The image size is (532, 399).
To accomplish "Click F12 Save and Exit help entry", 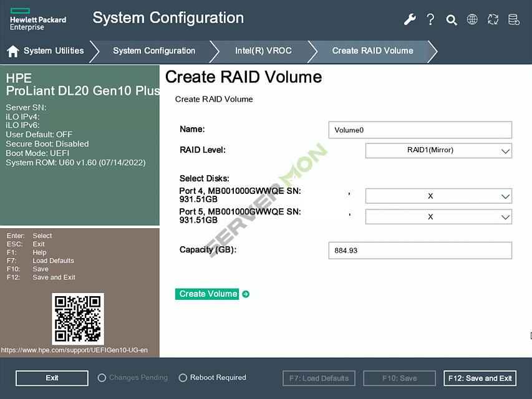I will [x=41, y=277].
